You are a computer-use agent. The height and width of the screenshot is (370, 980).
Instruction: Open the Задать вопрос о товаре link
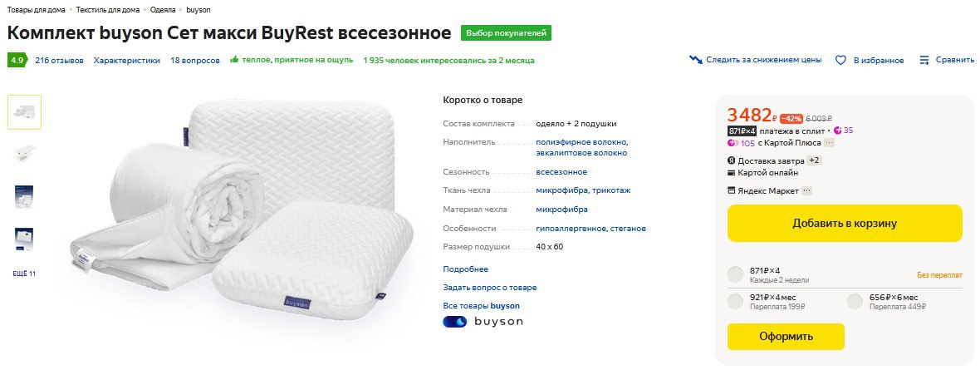click(490, 288)
